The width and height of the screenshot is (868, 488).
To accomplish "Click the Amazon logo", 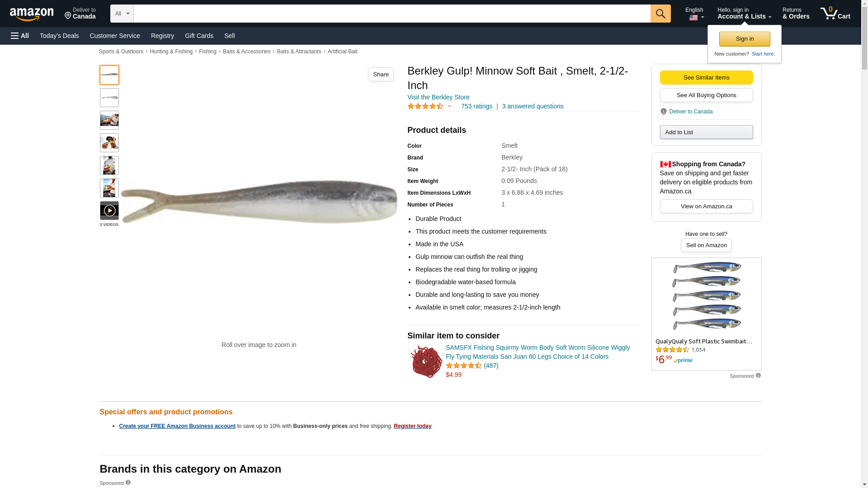I will pos(32,14).
